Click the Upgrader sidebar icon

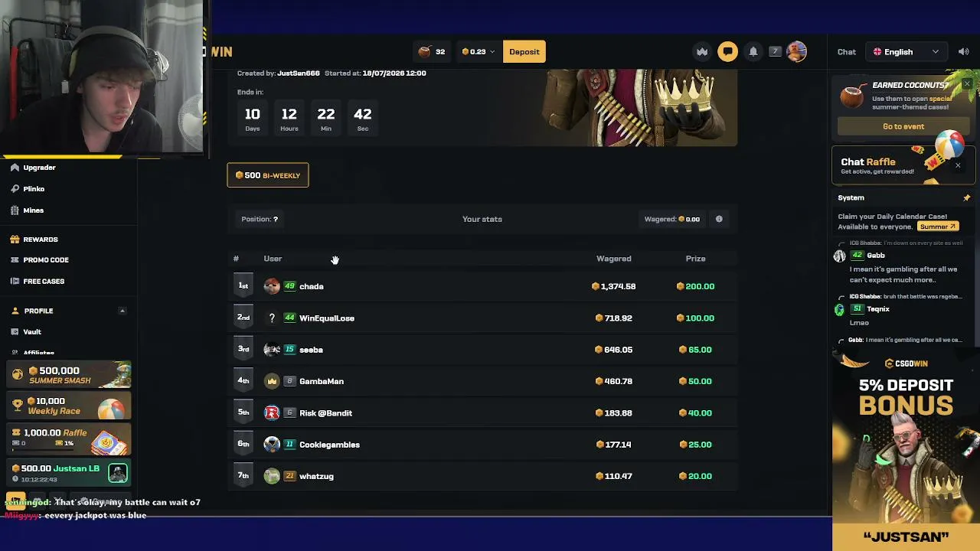coord(15,168)
